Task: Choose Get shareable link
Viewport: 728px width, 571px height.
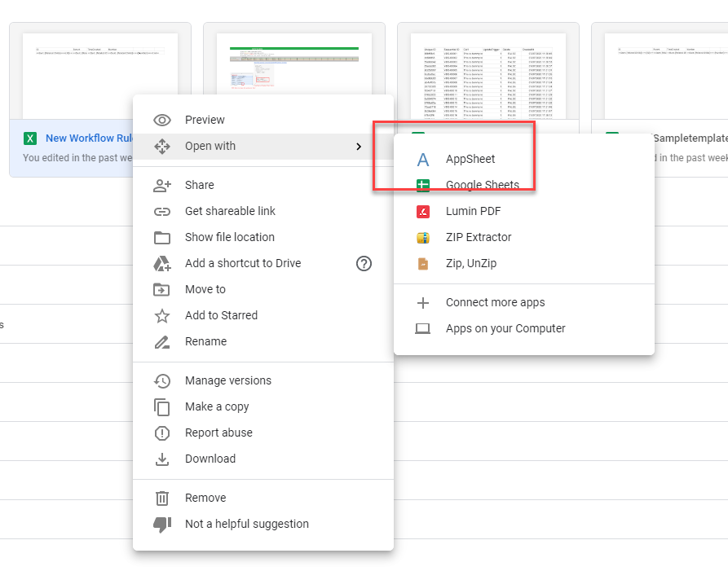Action: coord(263,211)
